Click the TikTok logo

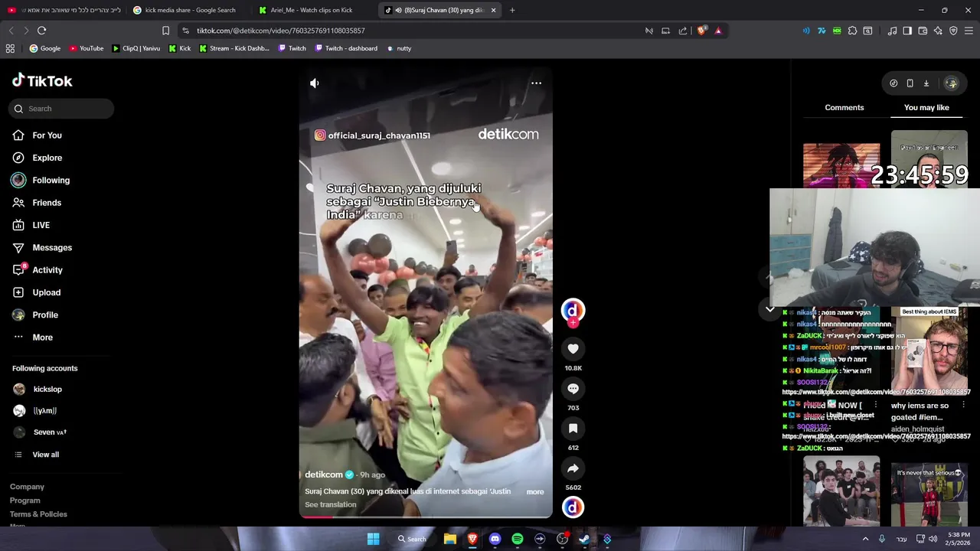42,81
